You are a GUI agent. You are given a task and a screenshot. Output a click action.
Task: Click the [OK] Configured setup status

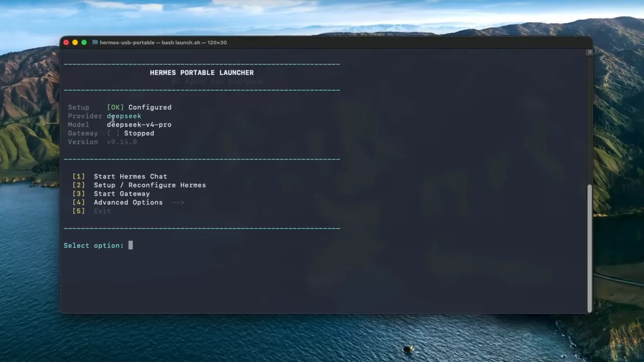coord(139,108)
